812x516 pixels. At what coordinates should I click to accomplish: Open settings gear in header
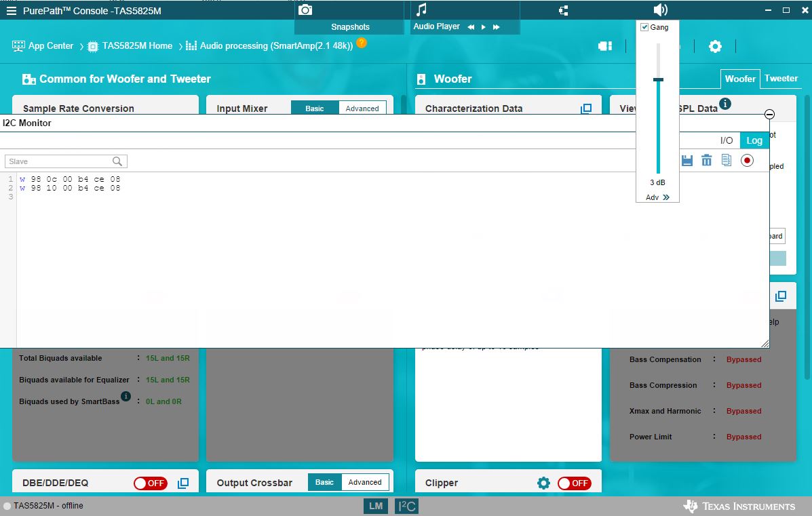coord(715,46)
